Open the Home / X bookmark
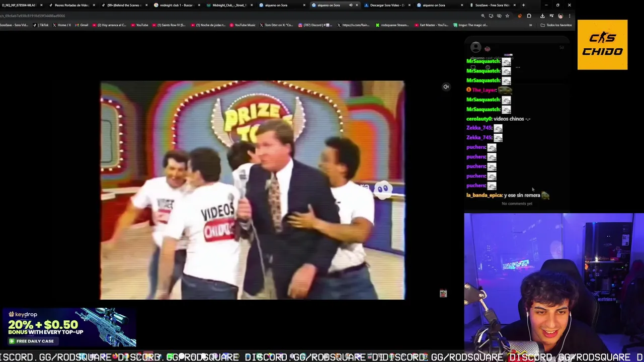Viewport: 644px width, 362px height. 61,25
